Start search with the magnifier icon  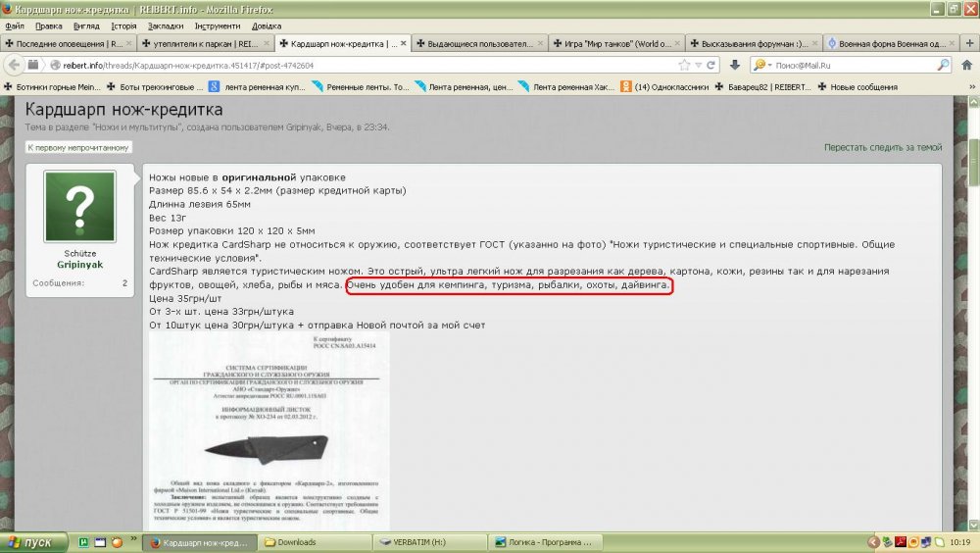click(943, 65)
